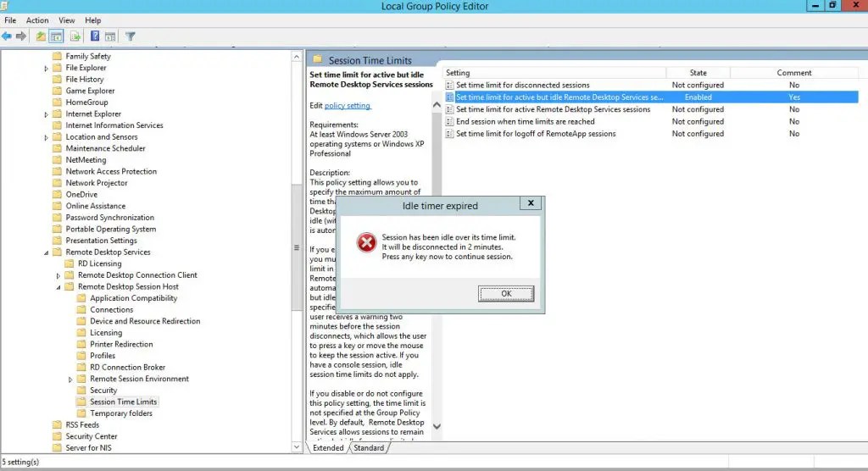868x471 pixels.
Task: Click the red error icon in the dialog
Action: 366,242
